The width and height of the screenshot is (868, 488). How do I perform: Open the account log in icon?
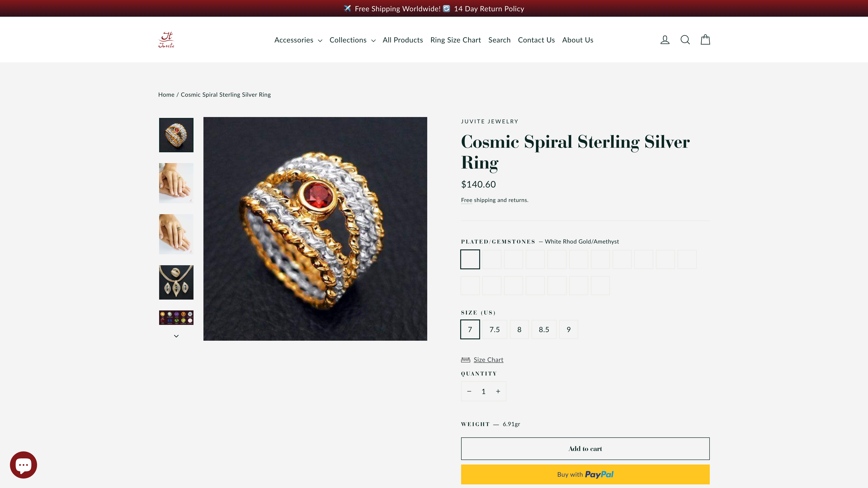pyautogui.click(x=665, y=39)
